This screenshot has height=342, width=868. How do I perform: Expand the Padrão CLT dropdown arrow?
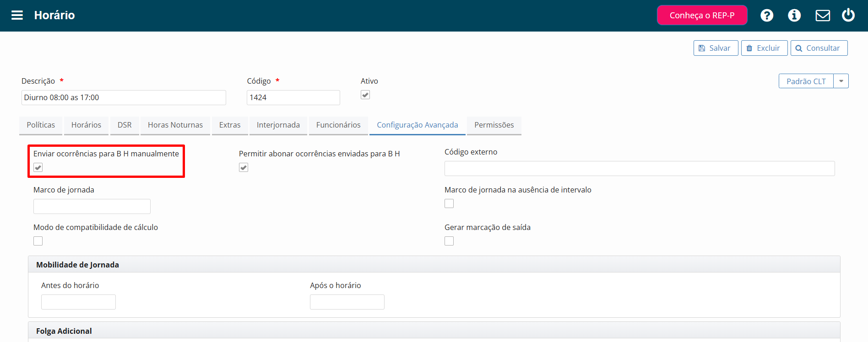(841, 81)
